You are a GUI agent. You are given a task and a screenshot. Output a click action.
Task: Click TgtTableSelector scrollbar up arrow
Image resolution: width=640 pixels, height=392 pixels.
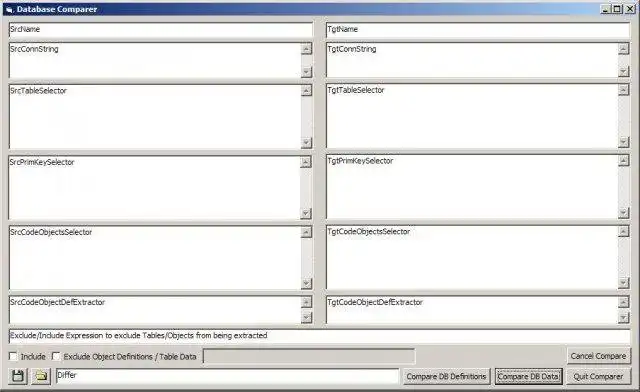pyautogui.click(x=623, y=90)
